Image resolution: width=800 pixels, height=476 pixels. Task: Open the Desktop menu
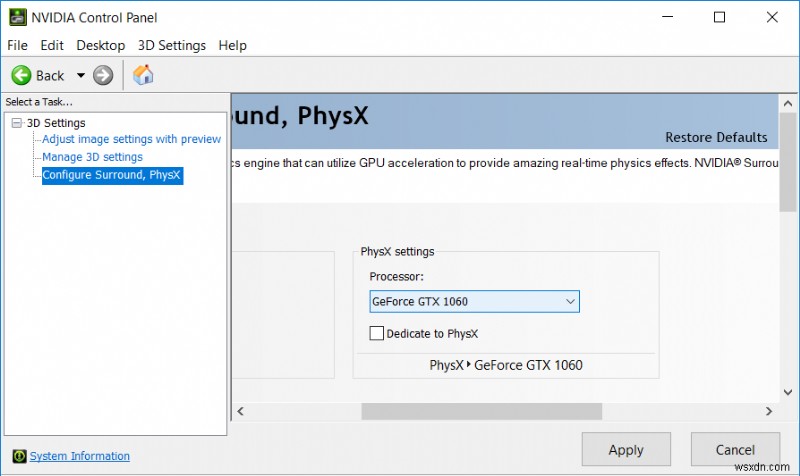101,45
